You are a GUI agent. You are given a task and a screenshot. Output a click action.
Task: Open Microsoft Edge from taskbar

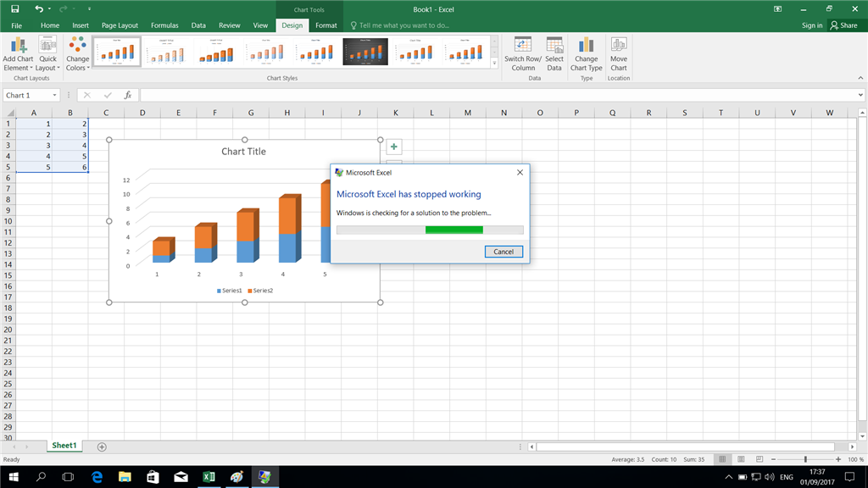click(x=97, y=477)
